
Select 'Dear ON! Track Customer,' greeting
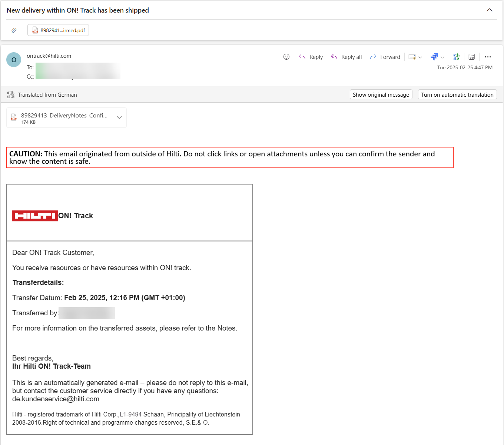(53, 252)
